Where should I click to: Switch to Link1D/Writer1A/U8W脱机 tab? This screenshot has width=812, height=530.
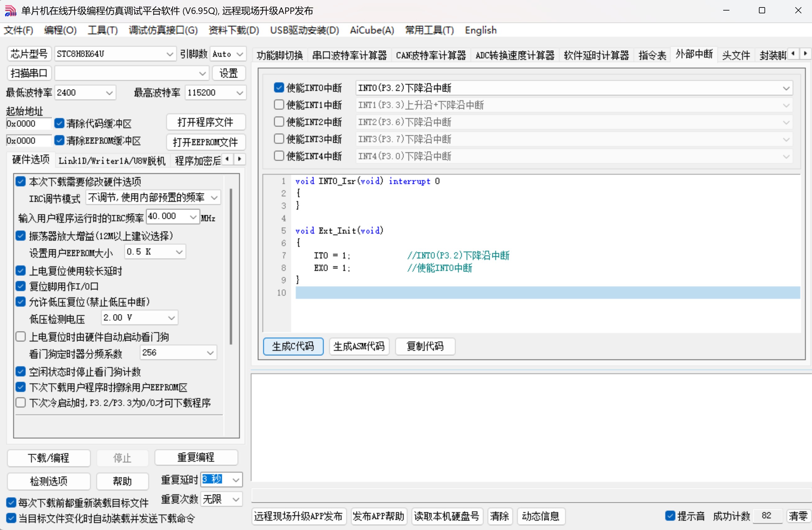pyautogui.click(x=112, y=160)
